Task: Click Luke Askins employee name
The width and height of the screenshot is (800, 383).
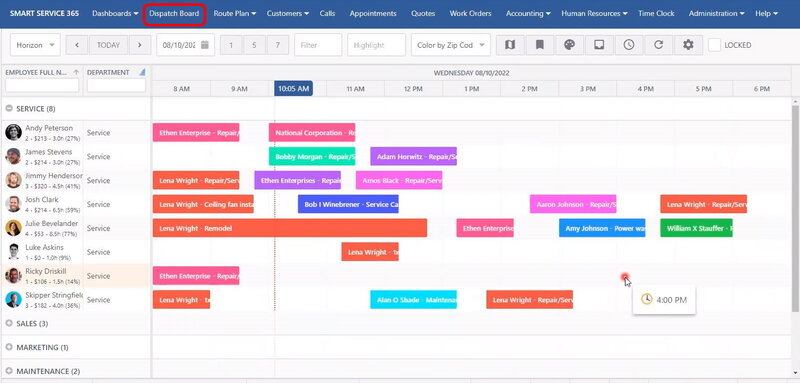Action: pos(44,247)
